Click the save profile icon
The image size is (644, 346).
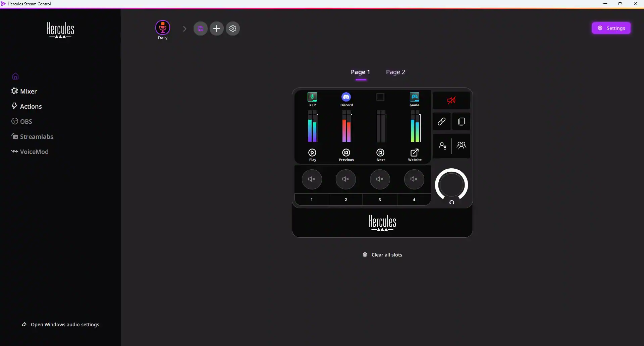[201, 28]
